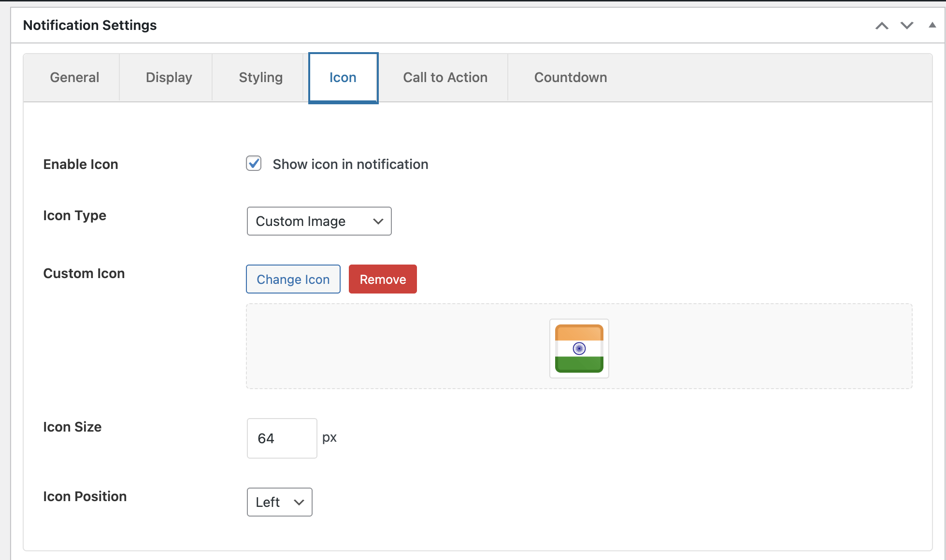
Task: Click the Icon Type label
Action: coord(74,215)
